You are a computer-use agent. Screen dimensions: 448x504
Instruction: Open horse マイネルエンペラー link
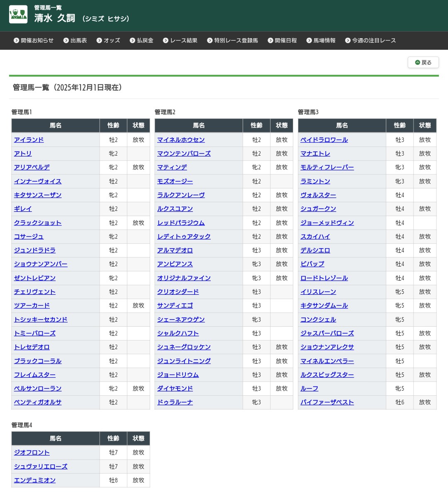(327, 361)
